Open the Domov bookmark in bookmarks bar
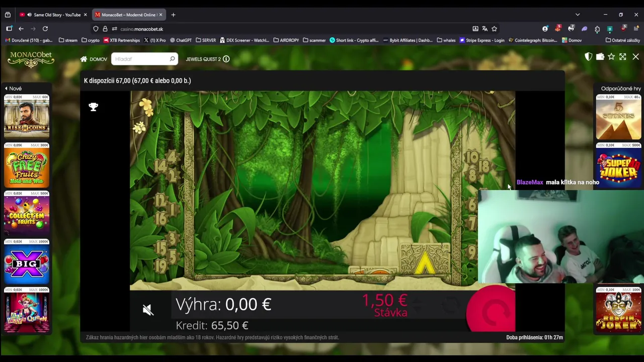644x362 pixels. tap(572, 40)
